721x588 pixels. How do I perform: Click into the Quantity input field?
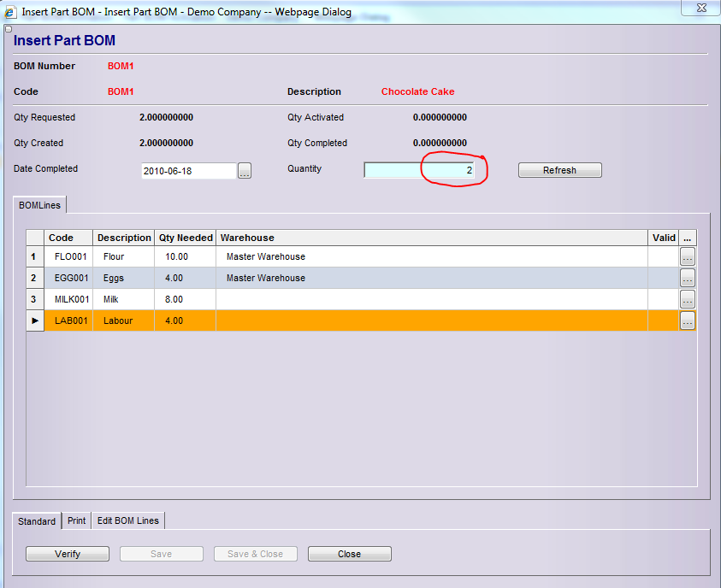(x=419, y=170)
